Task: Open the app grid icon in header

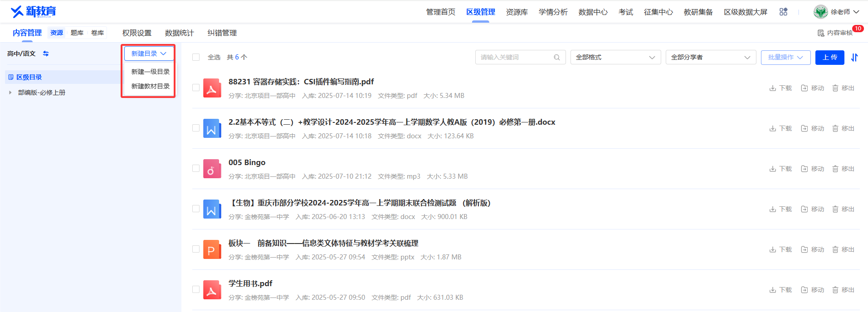Action: (783, 12)
